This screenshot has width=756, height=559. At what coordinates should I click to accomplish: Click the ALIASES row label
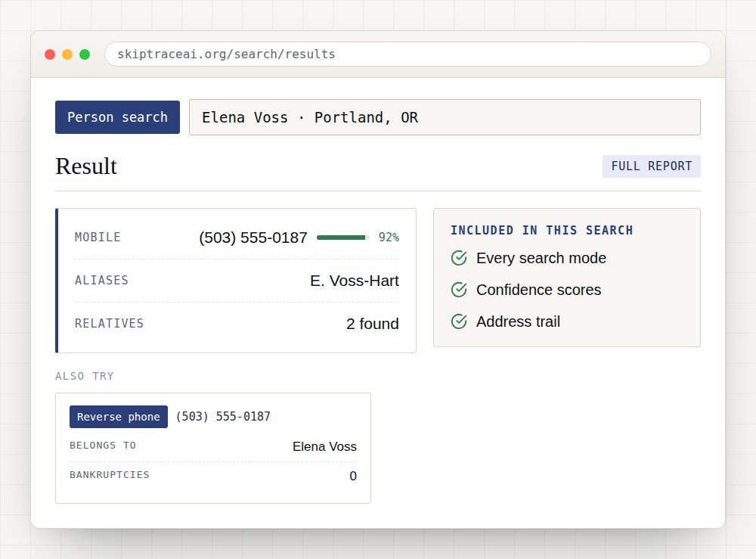click(x=101, y=280)
